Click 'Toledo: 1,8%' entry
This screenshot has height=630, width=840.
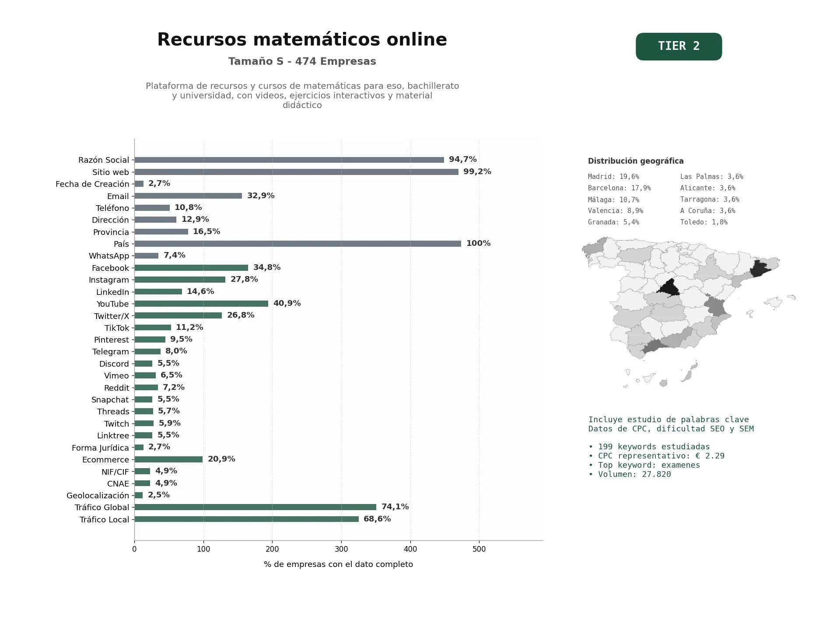(x=704, y=222)
